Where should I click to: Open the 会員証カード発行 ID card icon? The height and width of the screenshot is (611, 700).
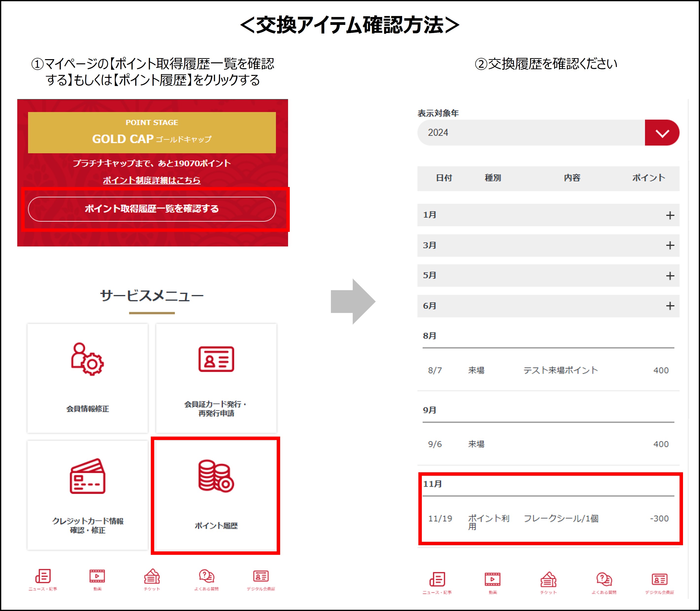(216, 359)
